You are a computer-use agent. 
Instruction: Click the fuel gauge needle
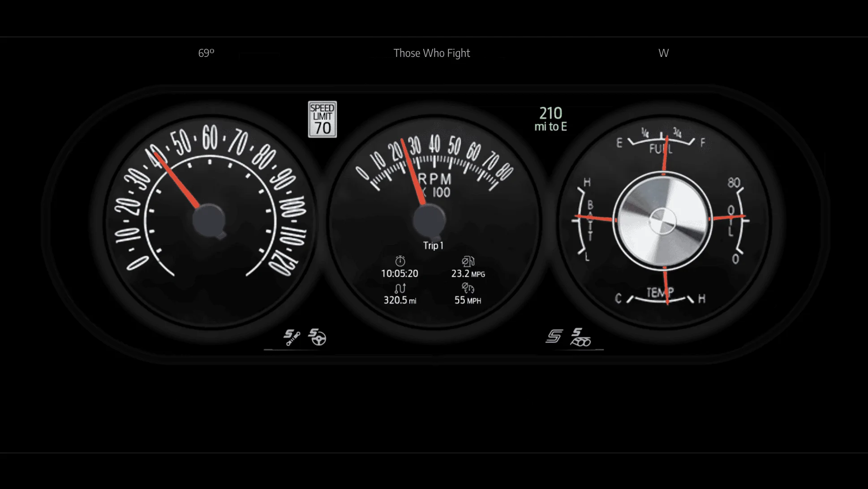click(x=666, y=154)
